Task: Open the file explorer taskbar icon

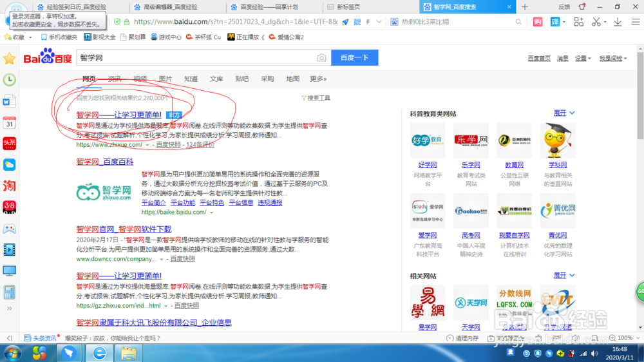Action: coord(129,353)
